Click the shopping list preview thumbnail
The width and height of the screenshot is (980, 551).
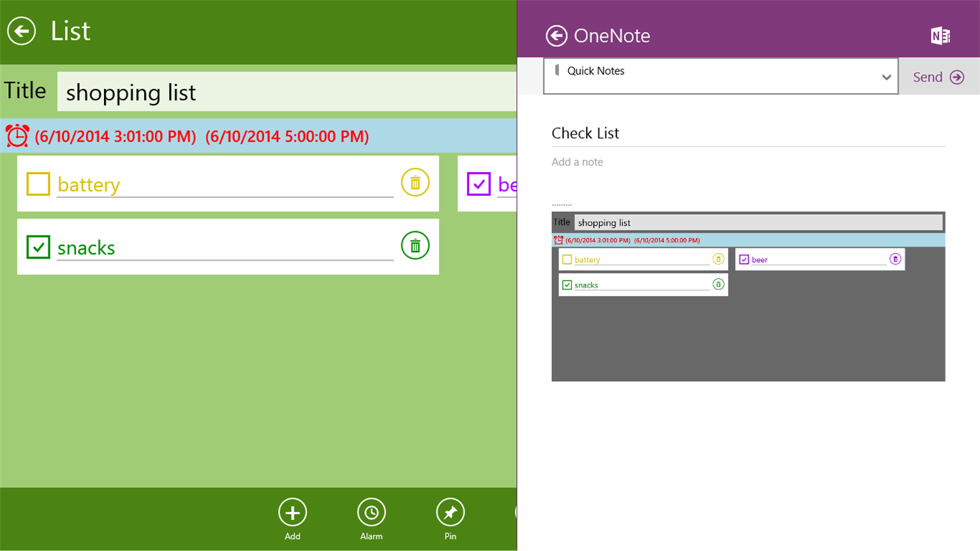[748, 296]
